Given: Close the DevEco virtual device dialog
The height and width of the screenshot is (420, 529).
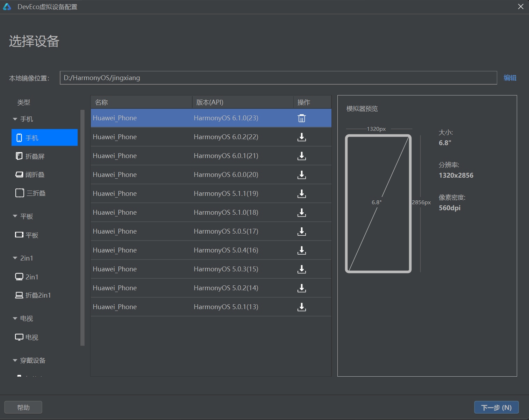Looking at the screenshot, I should (x=521, y=7).
